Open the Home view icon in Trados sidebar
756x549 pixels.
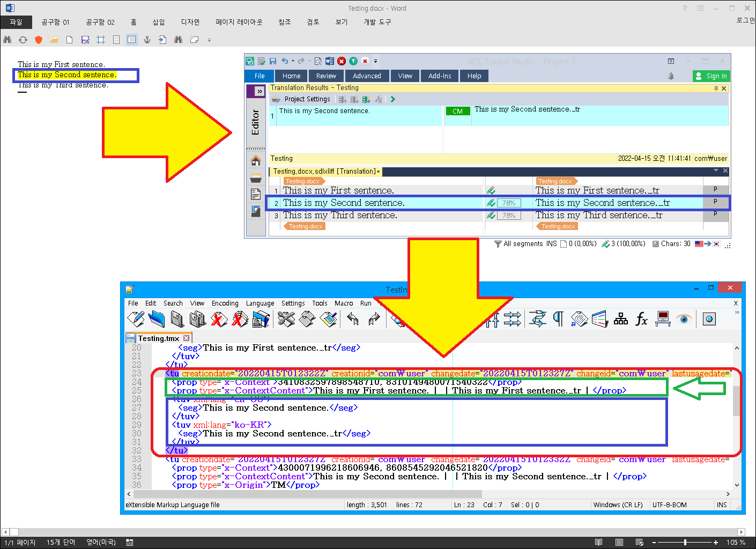click(256, 160)
